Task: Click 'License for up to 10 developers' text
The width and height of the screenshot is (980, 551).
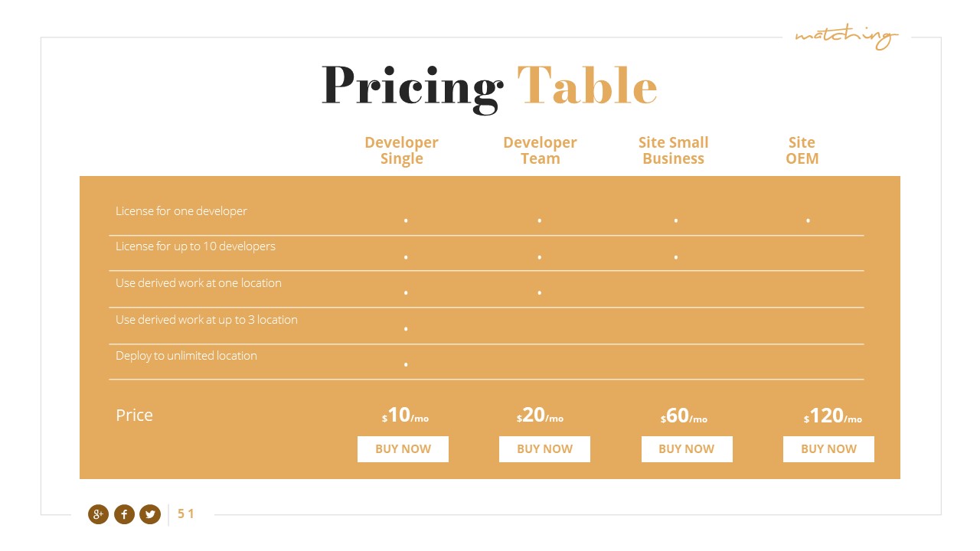Action: coord(195,246)
